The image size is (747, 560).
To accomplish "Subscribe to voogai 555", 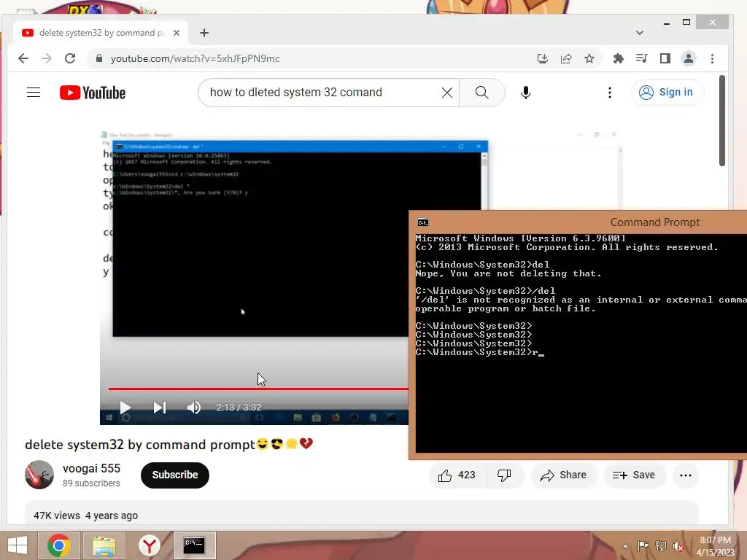I will [175, 475].
